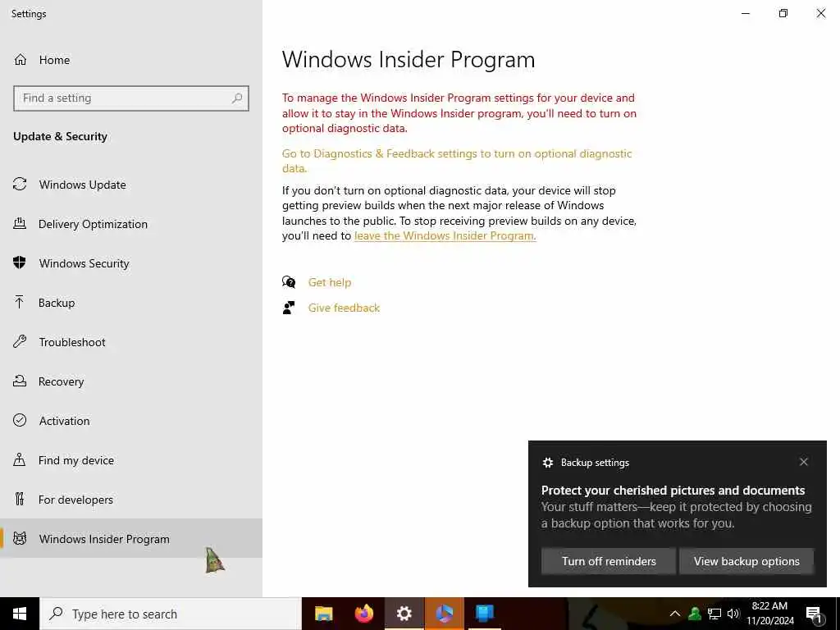Open the For developers page
Image resolution: width=840 pixels, height=630 pixels.
pos(131,500)
